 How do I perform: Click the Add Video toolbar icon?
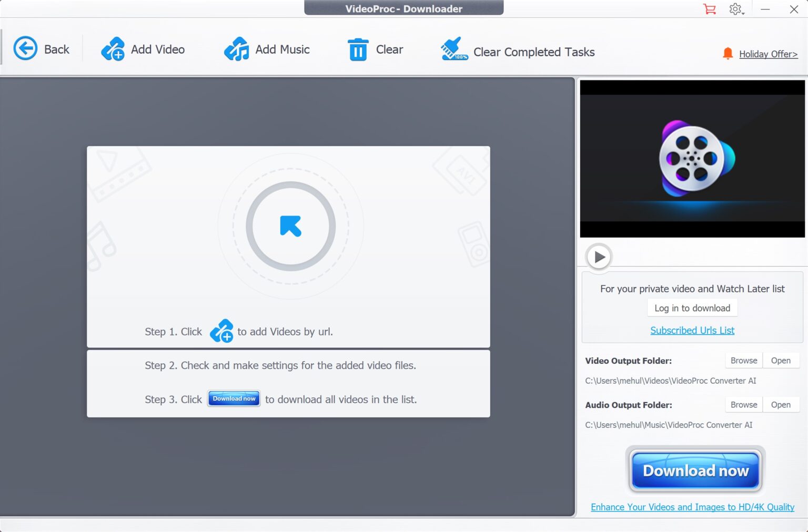click(x=113, y=49)
